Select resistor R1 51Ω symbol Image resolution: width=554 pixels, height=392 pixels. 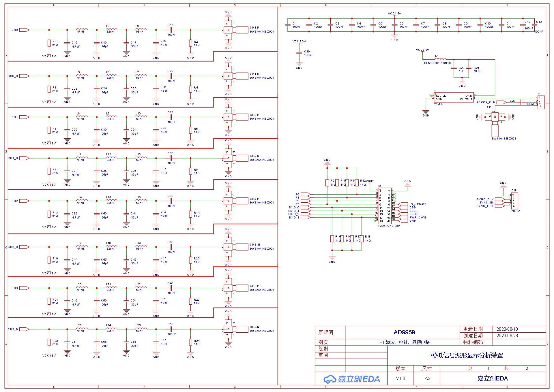pyautogui.click(x=49, y=43)
